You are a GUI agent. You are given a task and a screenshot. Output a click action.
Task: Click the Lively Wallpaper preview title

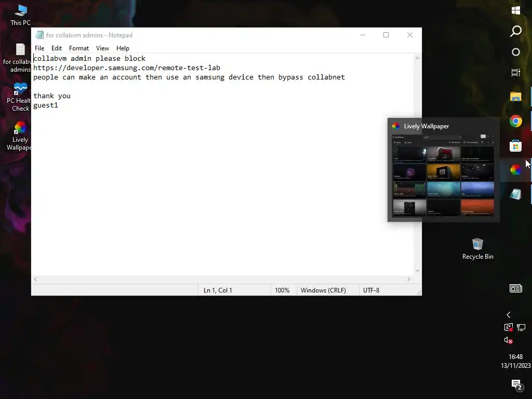coord(426,126)
